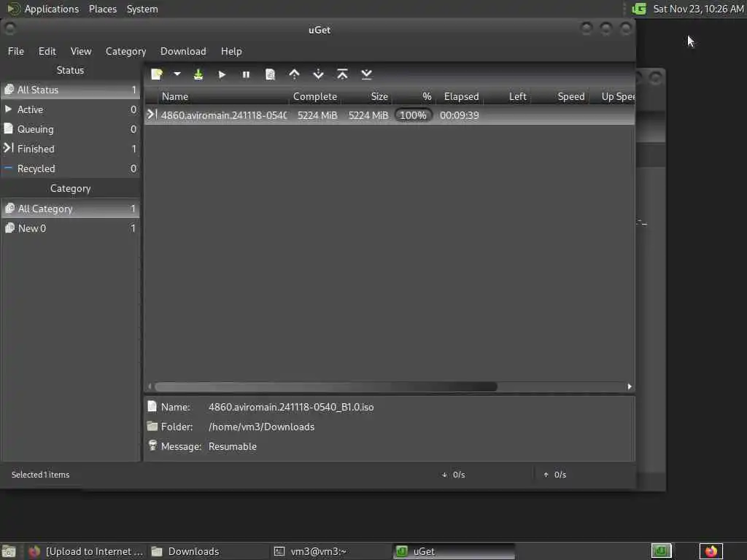Pause the selected download
747x560 pixels.
point(246,75)
